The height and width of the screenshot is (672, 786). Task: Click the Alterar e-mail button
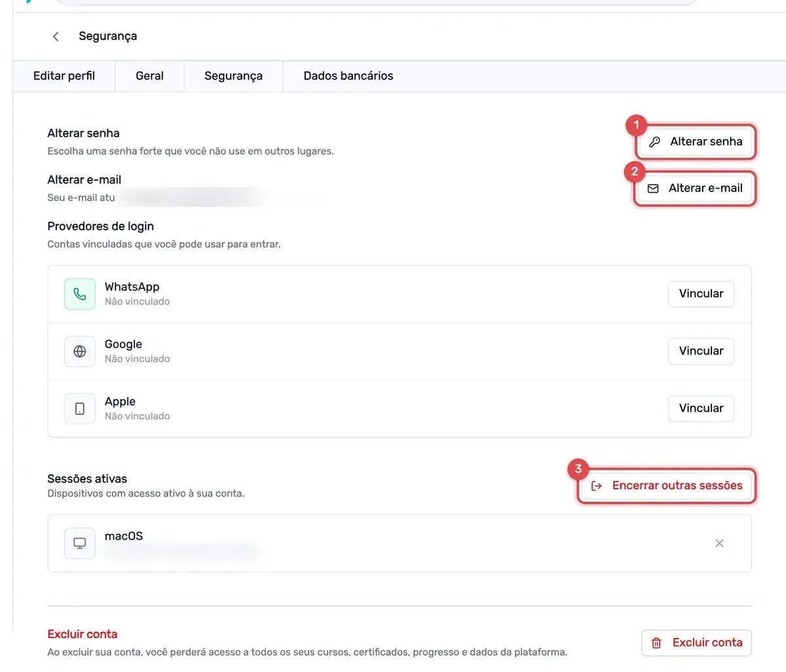pyautogui.click(x=696, y=188)
